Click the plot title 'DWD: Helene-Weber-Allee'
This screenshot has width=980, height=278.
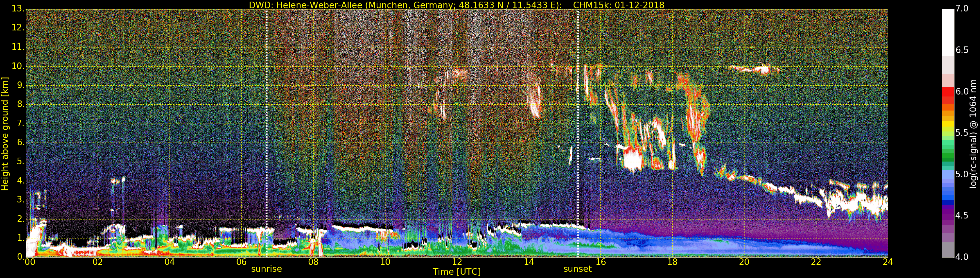(x=305, y=5)
